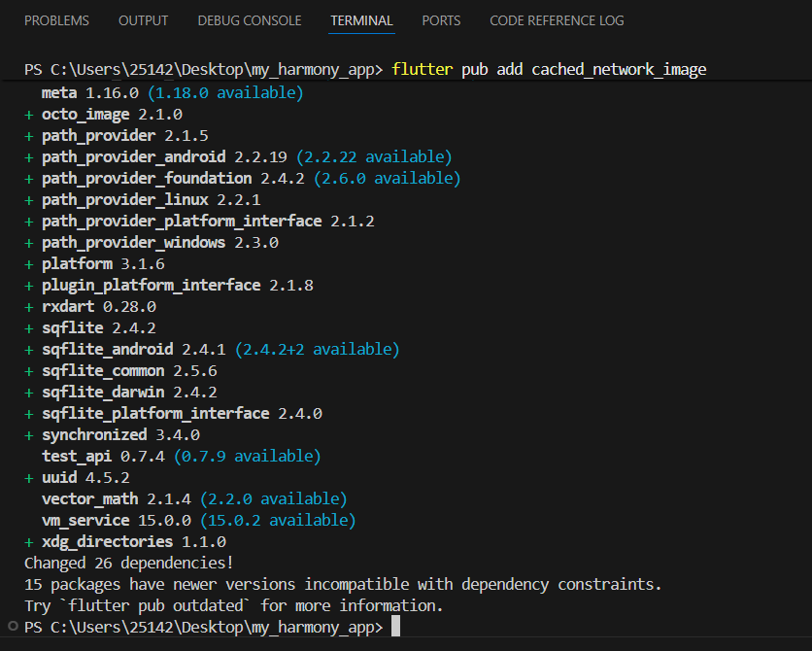The image size is (812, 651).
Task: Click 'path_provider_foundation 2.4.2' entry
Action: click(173, 179)
